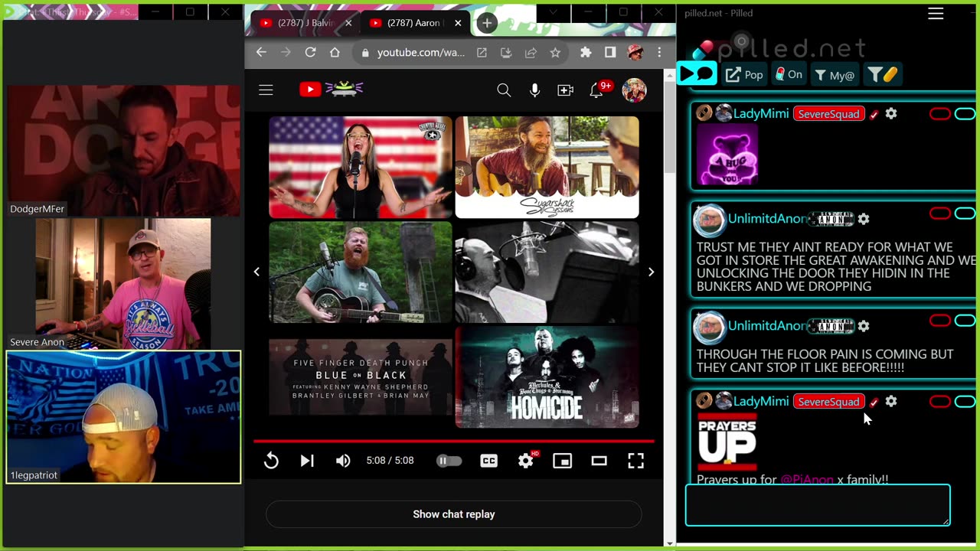This screenshot has width=980, height=551.
Task: Skip to the next video
Action: [307, 461]
